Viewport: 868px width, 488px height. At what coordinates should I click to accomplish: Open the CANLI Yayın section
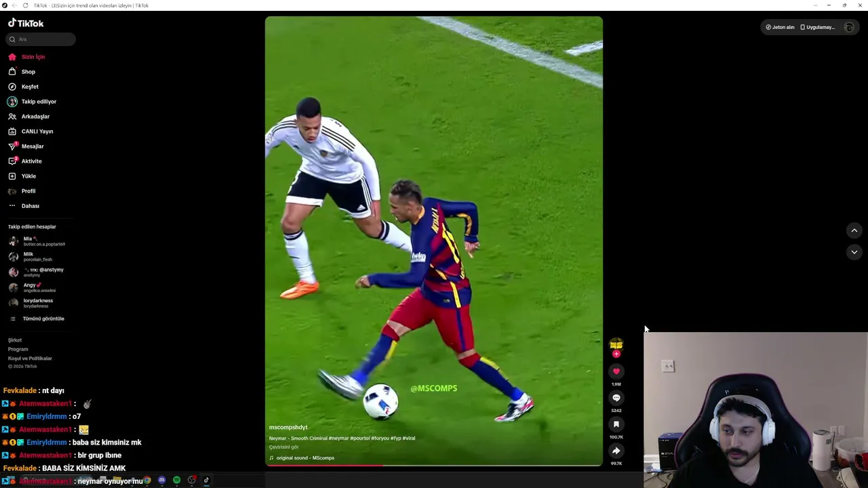click(x=37, y=131)
